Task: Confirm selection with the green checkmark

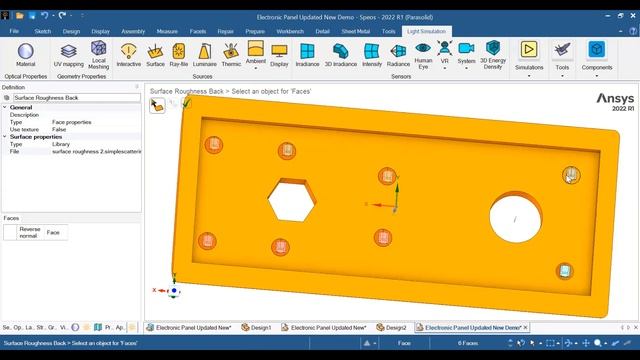Action: coord(186,104)
